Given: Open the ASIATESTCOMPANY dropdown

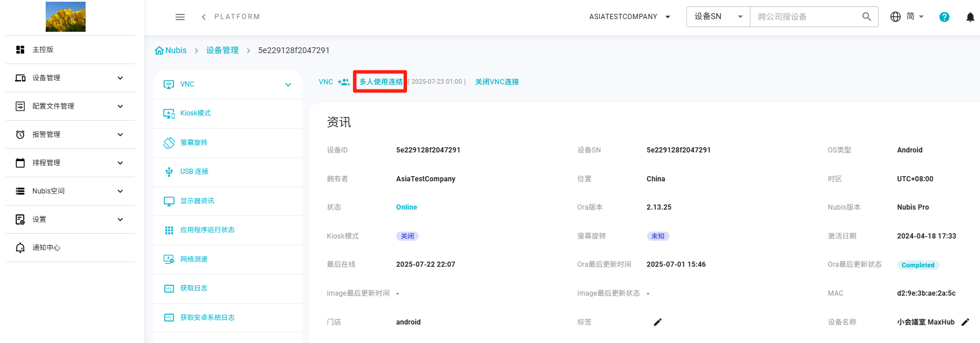Looking at the screenshot, I should (630, 17).
